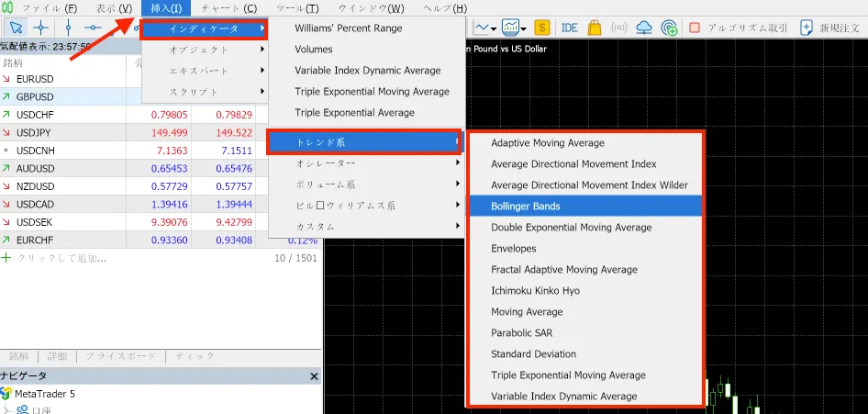868x414 pixels.
Task: Open the MQL5 IDE editor
Action: point(569,28)
